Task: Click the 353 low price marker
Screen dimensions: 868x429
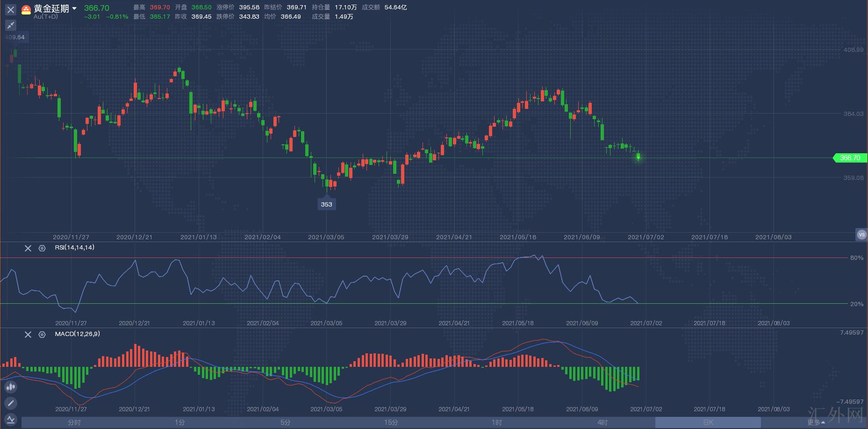Action: point(326,204)
